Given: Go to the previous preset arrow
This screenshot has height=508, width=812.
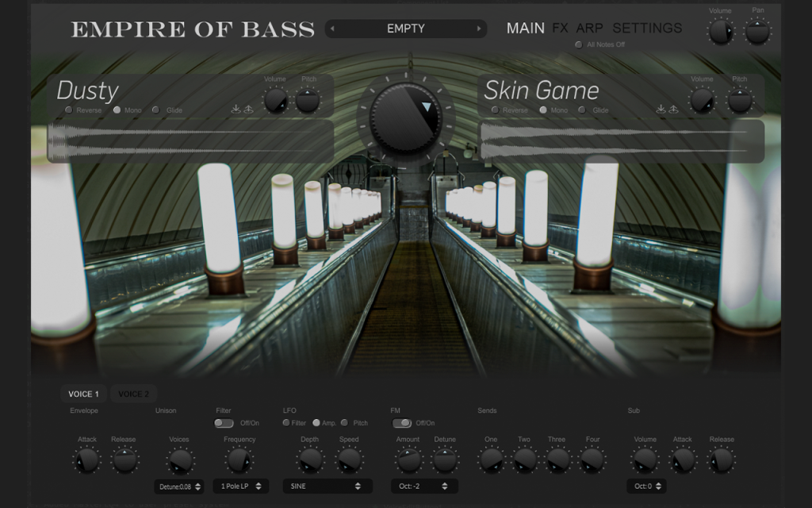Looking at the screenshot, I should point(332,29).
